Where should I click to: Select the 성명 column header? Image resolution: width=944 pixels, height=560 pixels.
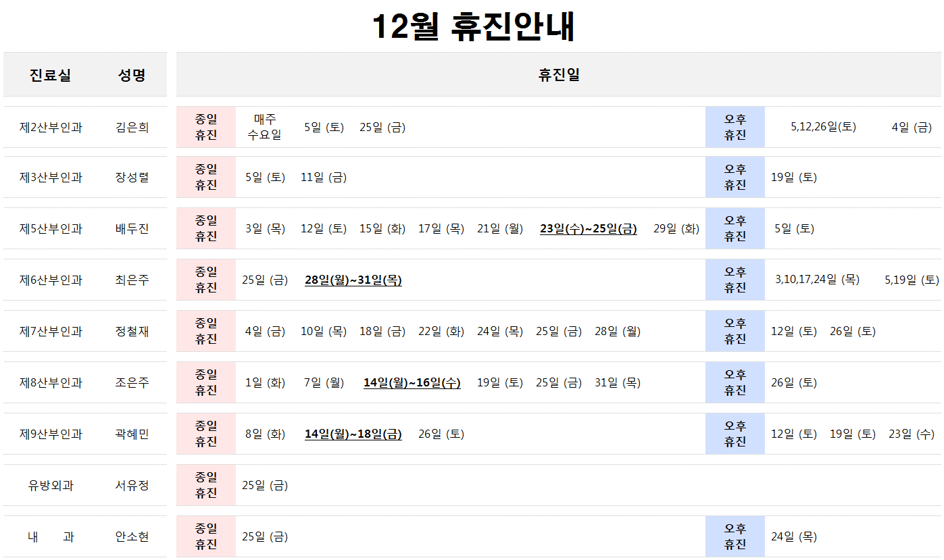click(x=132, y=75)
